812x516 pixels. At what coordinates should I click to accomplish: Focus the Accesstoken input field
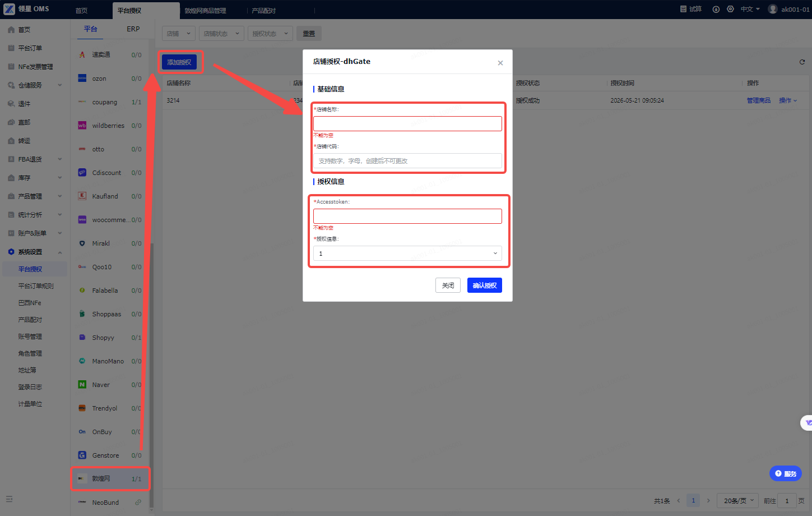(407, 216)
